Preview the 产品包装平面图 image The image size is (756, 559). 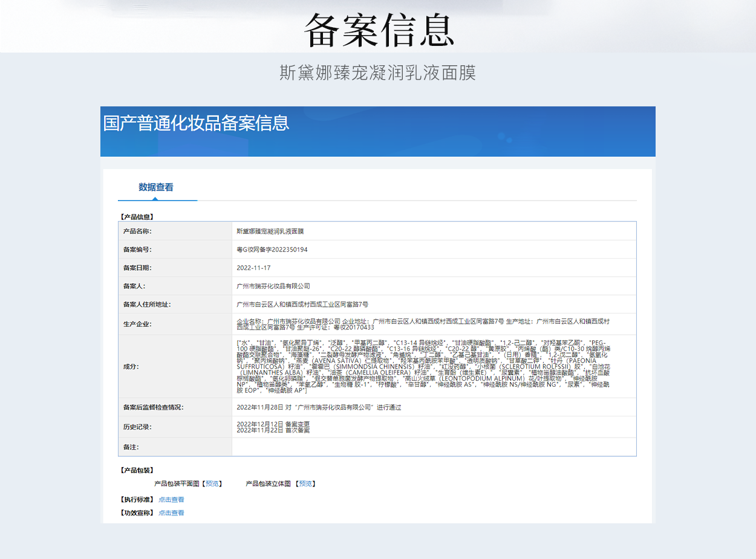pyautogui.click(x=212, y=483)
